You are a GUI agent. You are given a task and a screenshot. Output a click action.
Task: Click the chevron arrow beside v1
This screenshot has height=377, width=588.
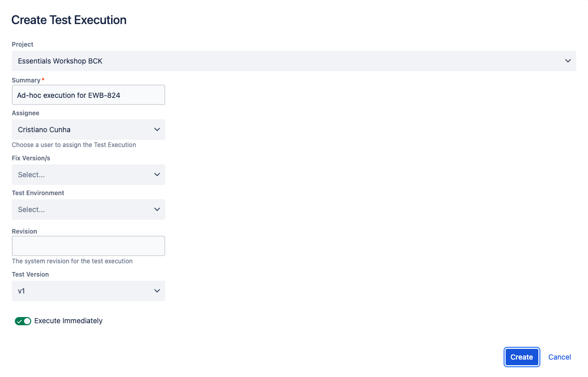click(x=157, y=291)
